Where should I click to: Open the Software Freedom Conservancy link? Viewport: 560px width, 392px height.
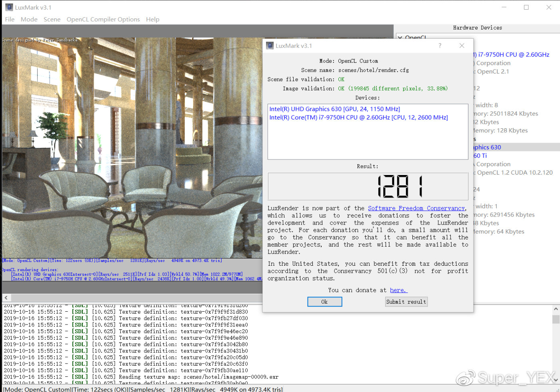click(x=416, y=208)
